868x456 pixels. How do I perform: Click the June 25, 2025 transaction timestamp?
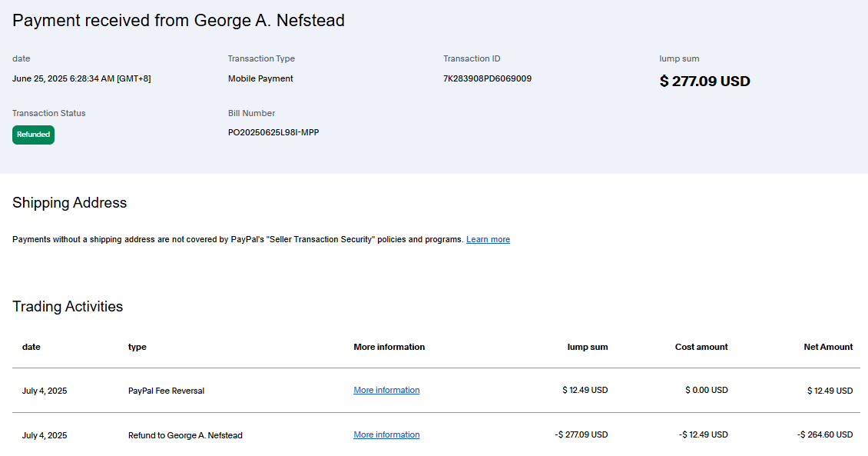(x=81, y=78)
